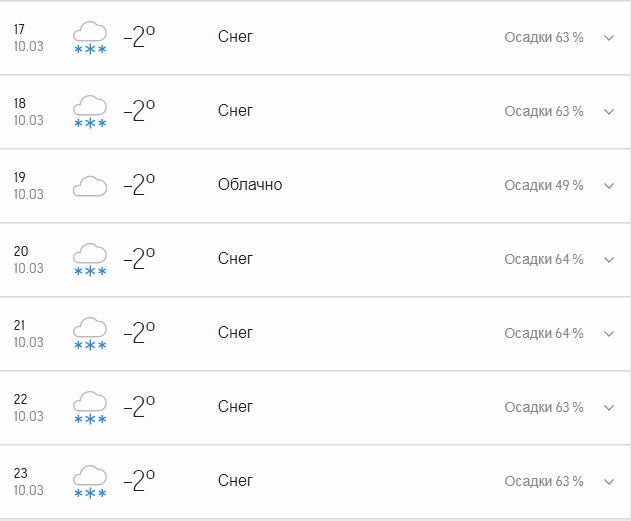Click the snow cloud icon for hour 23
This screenshot has height=521, width=631.
point(90,482)
